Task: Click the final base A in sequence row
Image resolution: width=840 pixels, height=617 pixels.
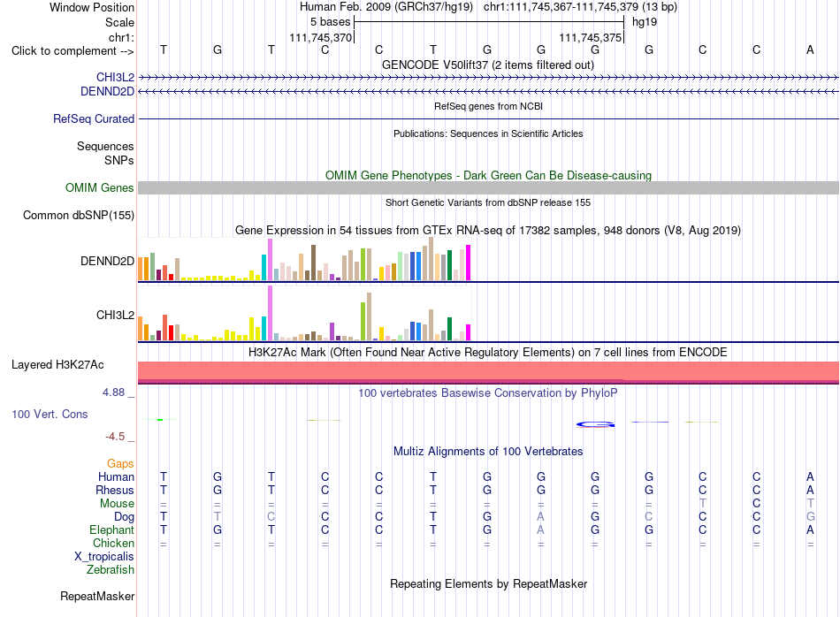Action: [x=810, y=50]
